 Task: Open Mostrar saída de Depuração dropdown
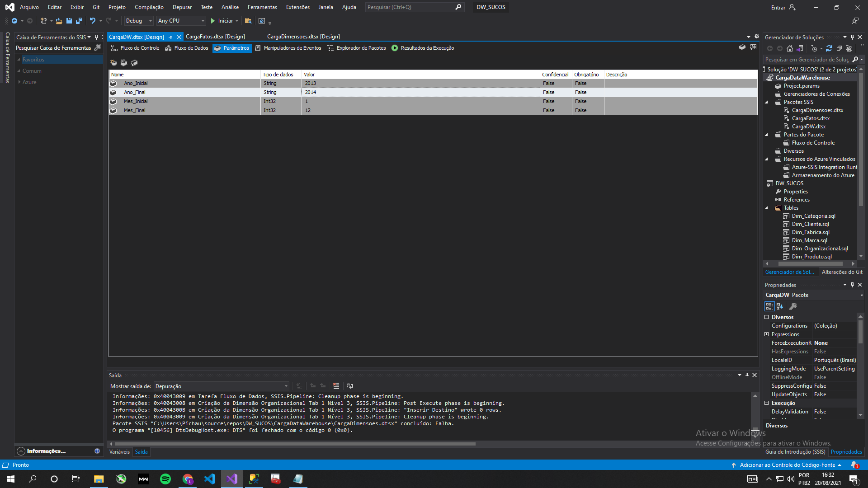(221, 386)
